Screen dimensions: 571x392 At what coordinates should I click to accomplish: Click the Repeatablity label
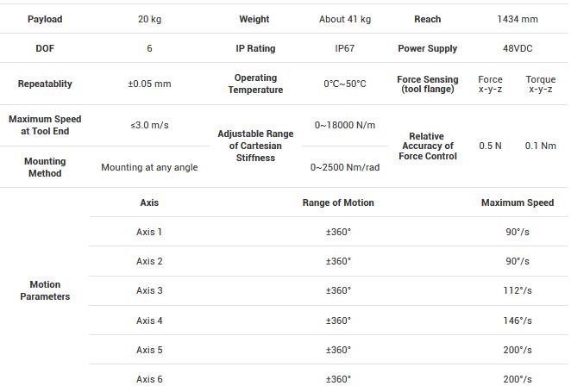click(44, 84)
